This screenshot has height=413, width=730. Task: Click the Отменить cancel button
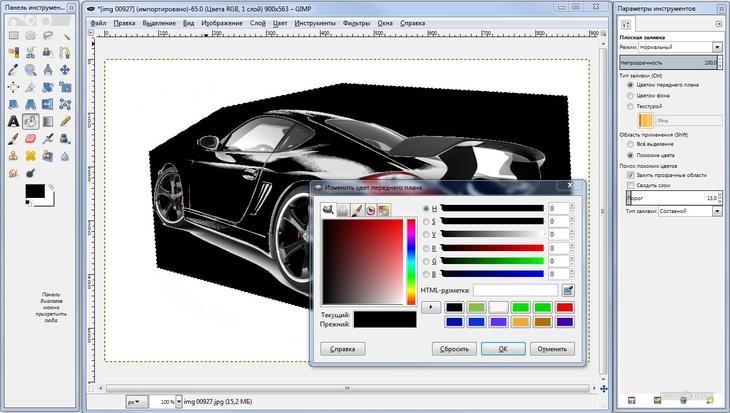[552, 349]
